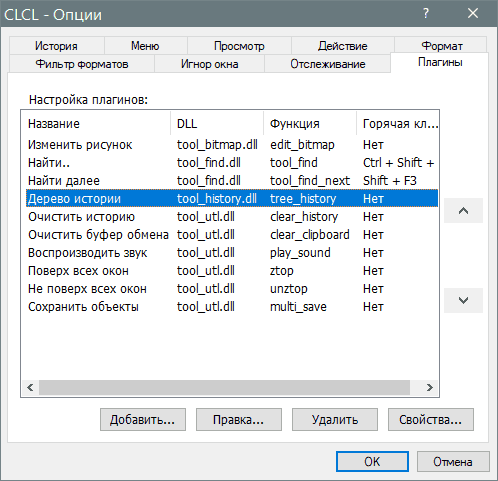Confirm with the OK button
The width and height of the screenshot is (498, 481).
372,462
